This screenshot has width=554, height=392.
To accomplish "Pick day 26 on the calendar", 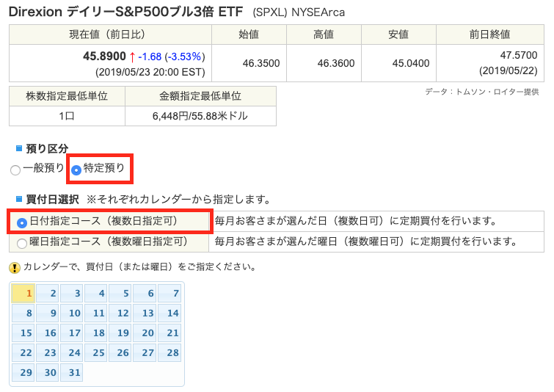I will (x=120, y=353).
